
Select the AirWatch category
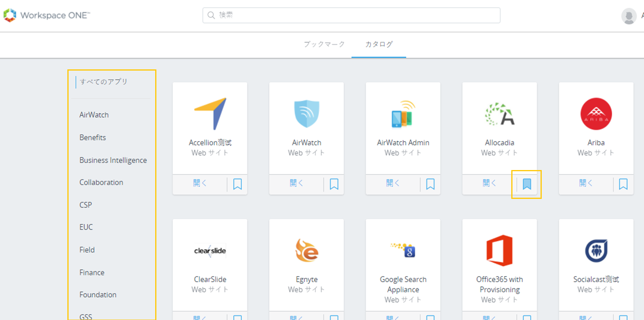pos(94,115)
